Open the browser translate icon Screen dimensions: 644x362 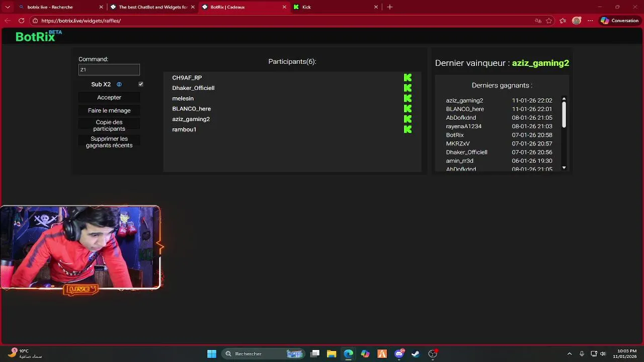coord(538,21)
